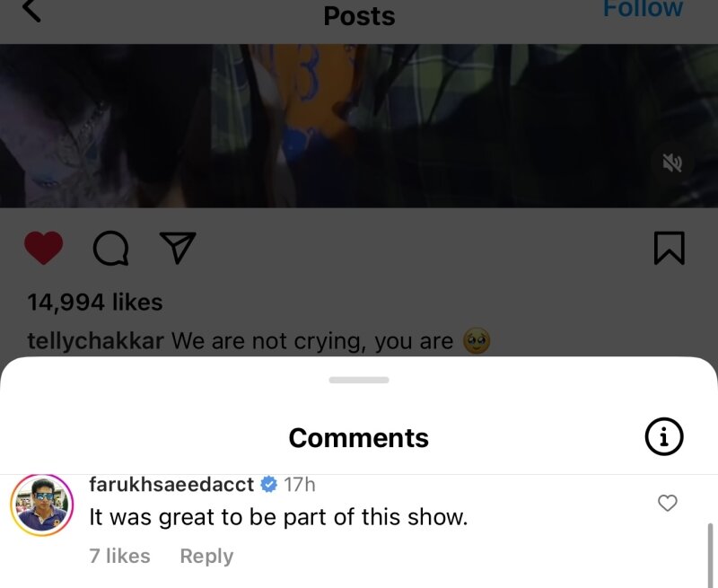The width and height of the screenshot is (718, 588).
Task: Follow the account via the Follow link
Action: click(x=643, y=9)
